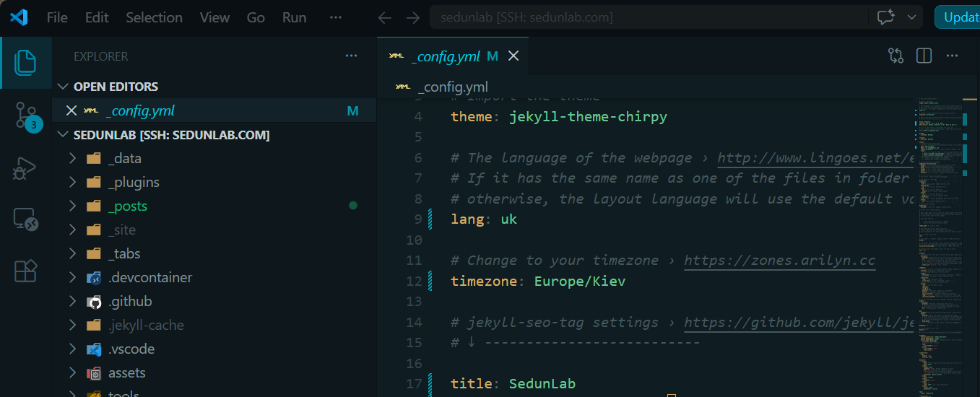Go forward with the right arrow
Image resolution: width=980 pixels, height=397 pixels.
point(412,18)
